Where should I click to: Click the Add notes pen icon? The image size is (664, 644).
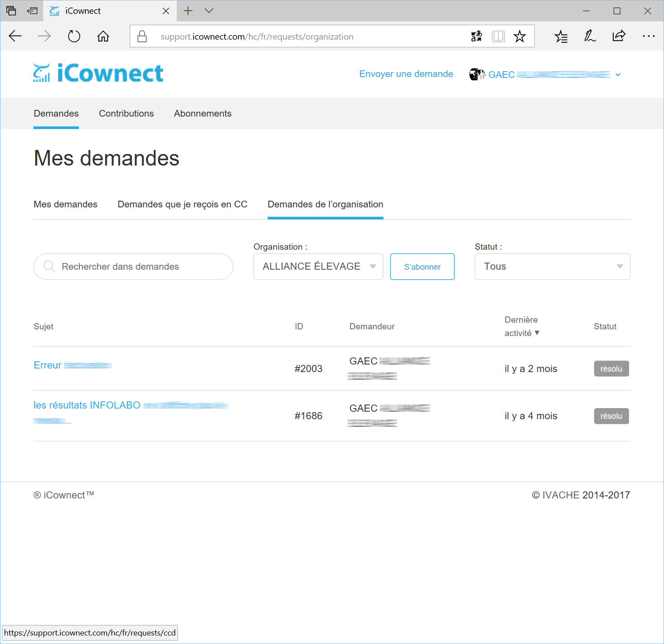pyautogui.click(x=590, y=36)
